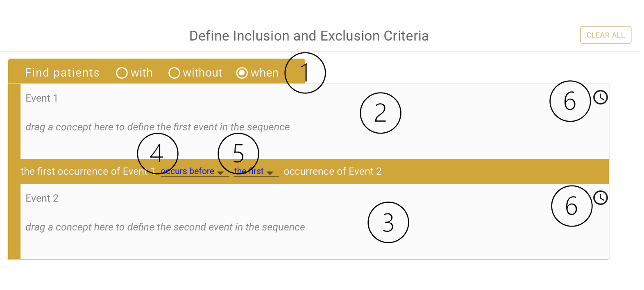This screenshot has height=290, width=644.
Task: Click the circled 6 beside Event 1 clock
Action: point(570,101)
